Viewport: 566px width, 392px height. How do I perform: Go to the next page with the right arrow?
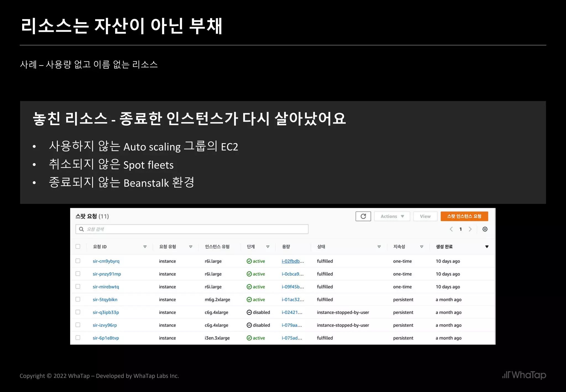470,229
